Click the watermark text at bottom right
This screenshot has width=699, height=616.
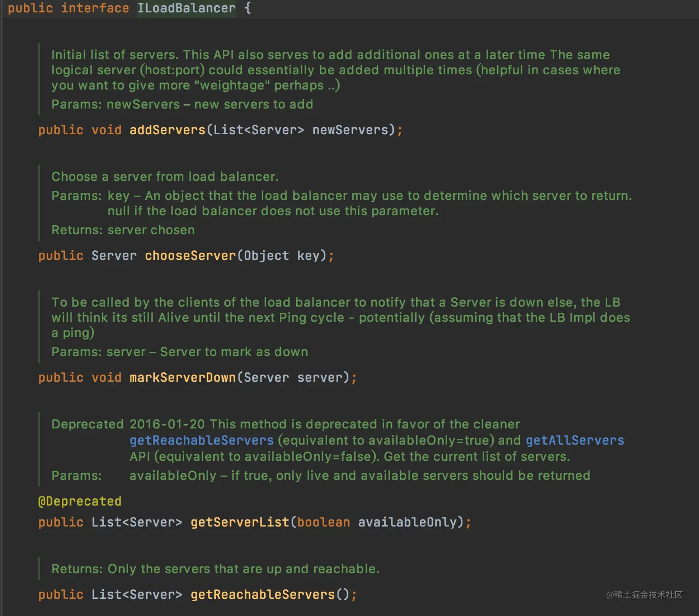tap(644, 595)
